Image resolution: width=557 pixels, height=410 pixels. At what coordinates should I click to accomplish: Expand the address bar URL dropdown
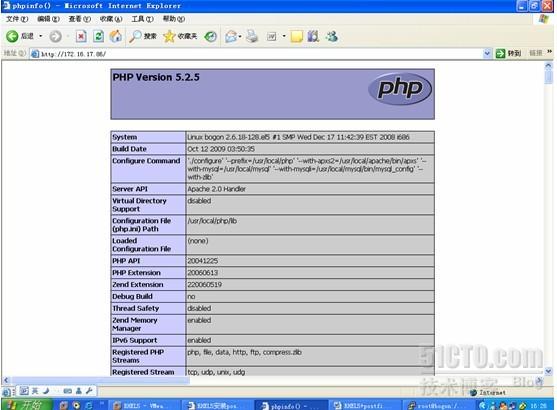[487, 54]
